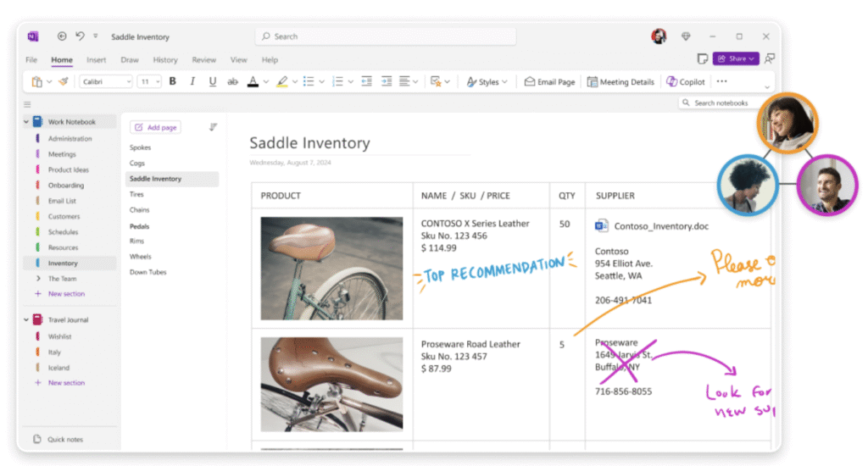Click the Add page button
The height and width of the screenshot is (466, 868).
[x=156, y=127]
